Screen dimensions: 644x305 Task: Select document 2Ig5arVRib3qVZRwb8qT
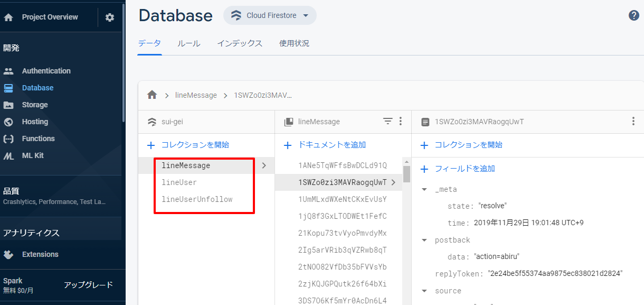342,250
